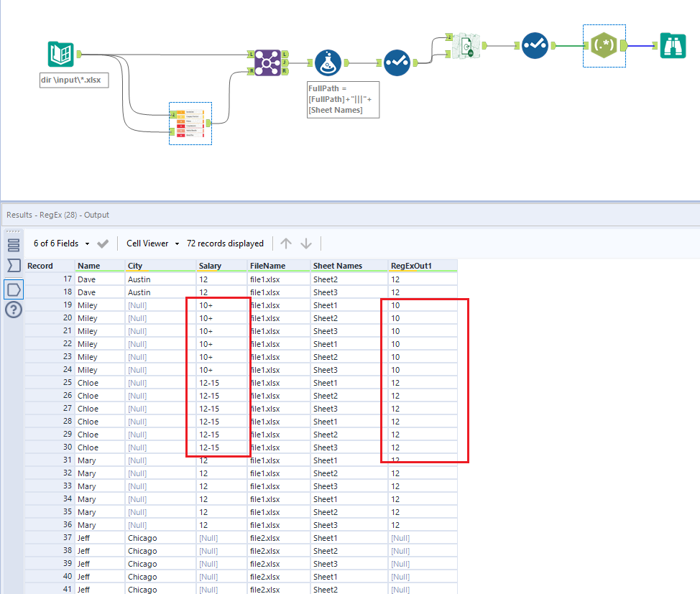The image size is (700, 594).
Task: Go to previous record with up arrow
Action: [286, 243]
